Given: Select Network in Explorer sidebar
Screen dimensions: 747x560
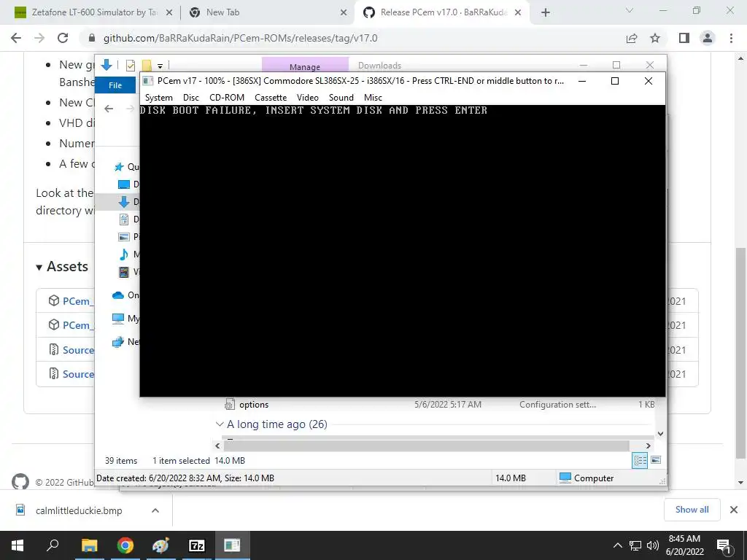Looking at the screenshot, I should click(125, 342).
